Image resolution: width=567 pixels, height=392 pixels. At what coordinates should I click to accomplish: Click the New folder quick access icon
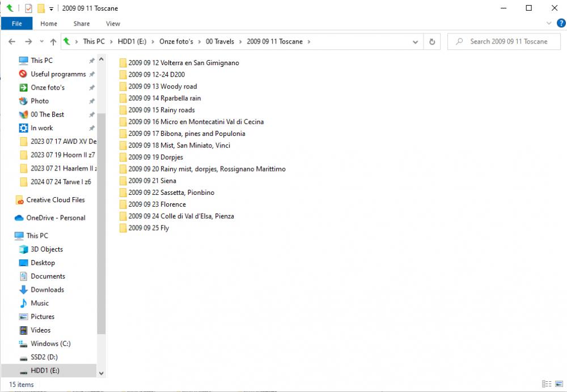(x=41, y=8)
